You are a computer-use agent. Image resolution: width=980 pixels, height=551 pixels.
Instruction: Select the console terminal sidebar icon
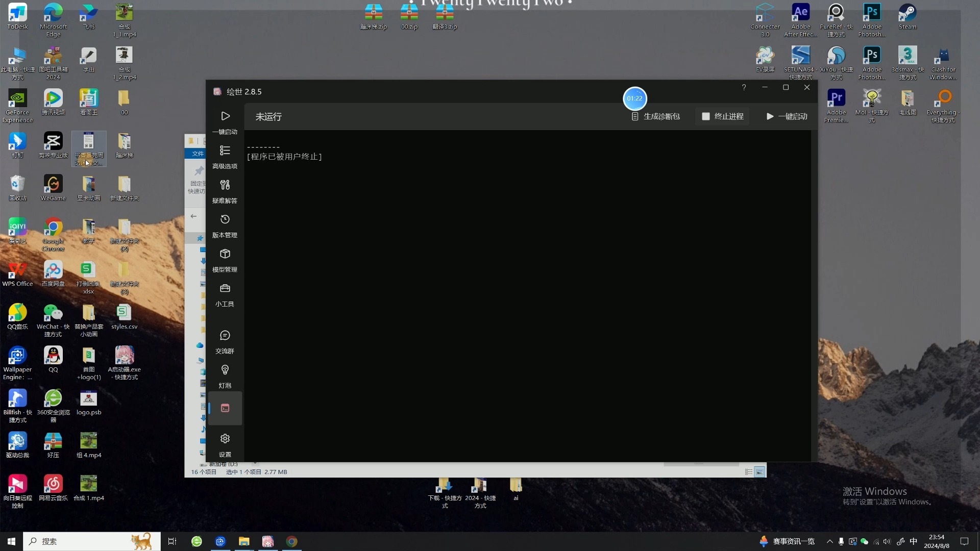tap(225, 408)
